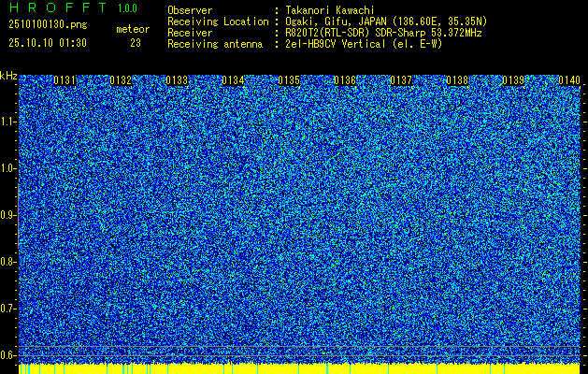
Task: Click the 0133 time marker
Action: tap(177, 80)
